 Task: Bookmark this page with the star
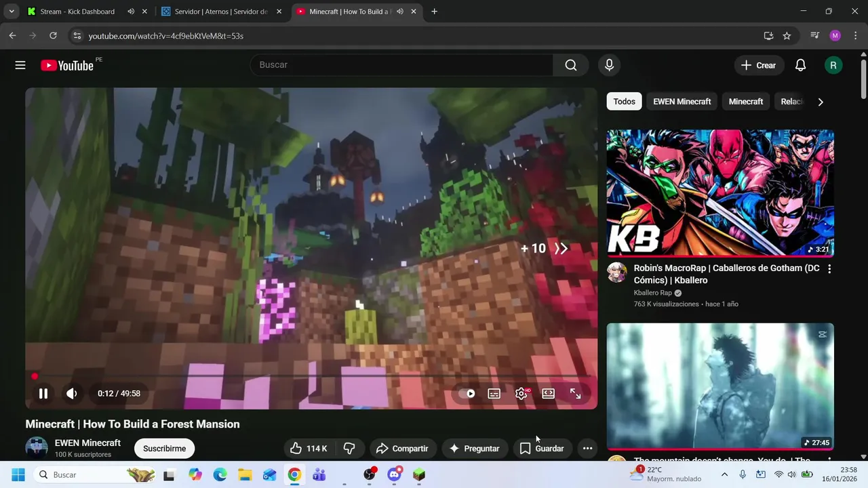click(x=787, y=35)
